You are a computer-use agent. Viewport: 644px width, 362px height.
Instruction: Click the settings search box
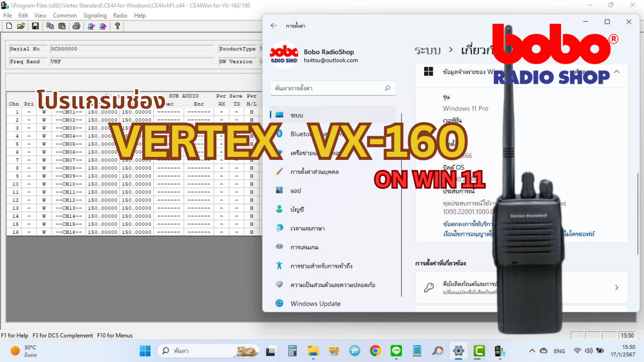coord(333,88)
